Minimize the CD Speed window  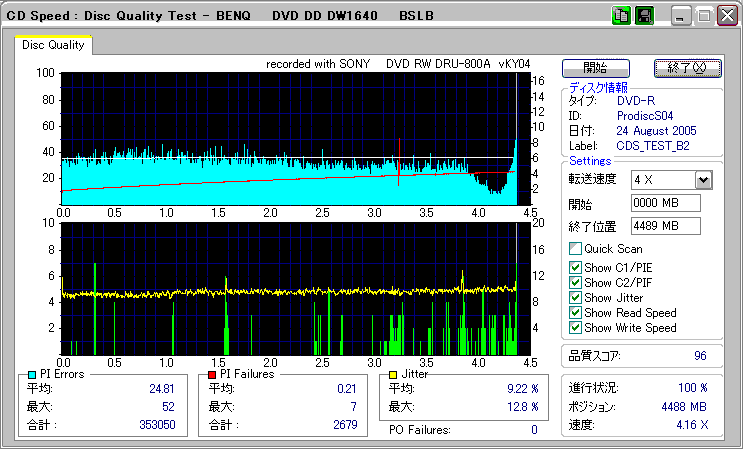pyautogui.click(x=681, y=16)
